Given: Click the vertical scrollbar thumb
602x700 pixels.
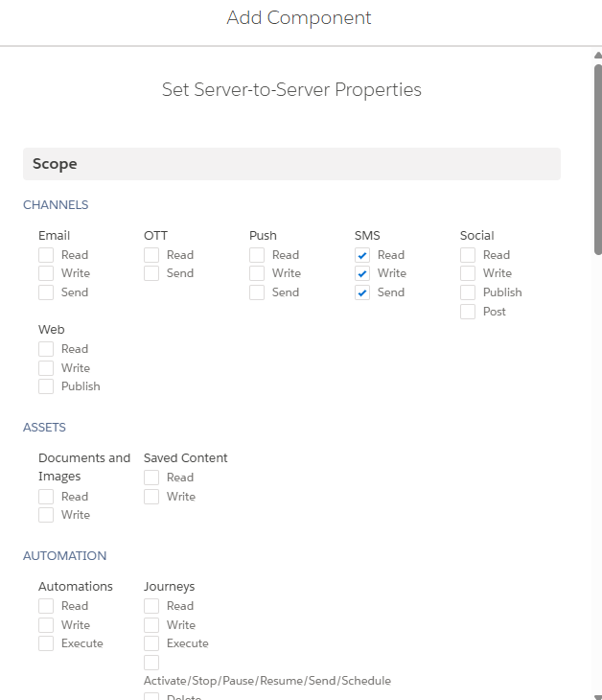Looking at the screenshot, I should tap(597, 153).
